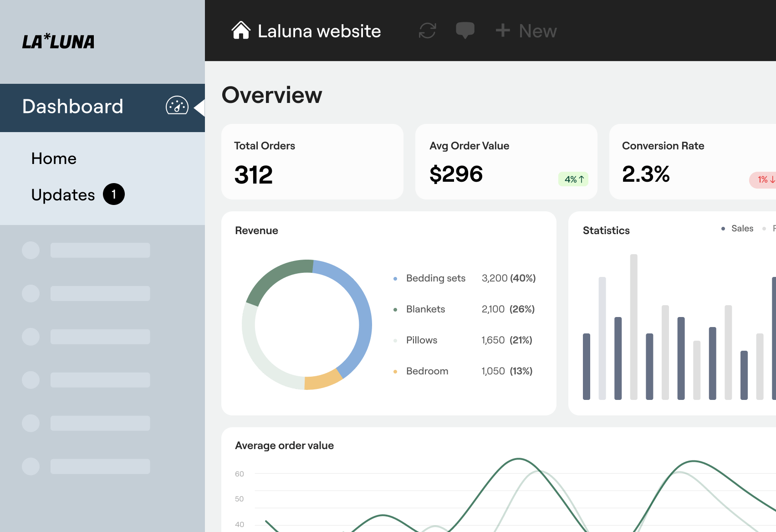The image size is (776, 532).
Task: Click the Bedroom legend entry
Action: click(x=427, y=371)
